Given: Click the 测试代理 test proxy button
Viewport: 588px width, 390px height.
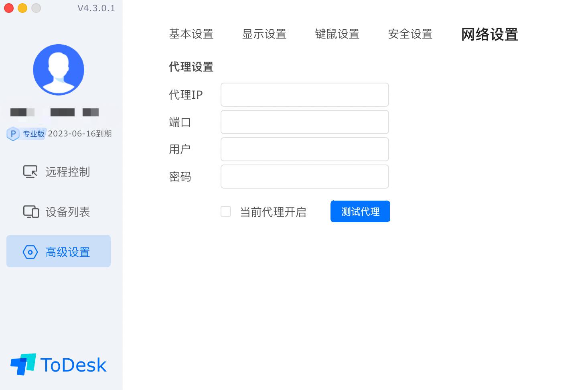Looking at the screenshot, I should [360, 211].
